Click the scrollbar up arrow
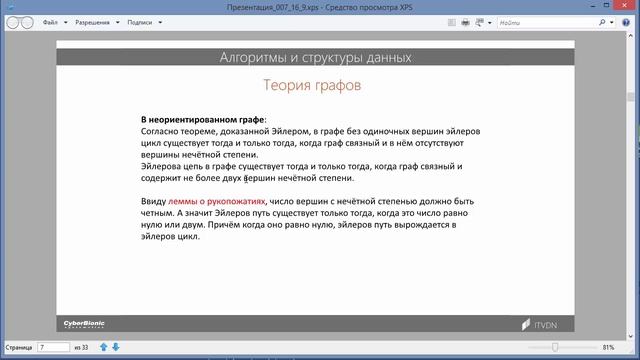The height and width of the screenshot is (360, 640). [631, 36]
